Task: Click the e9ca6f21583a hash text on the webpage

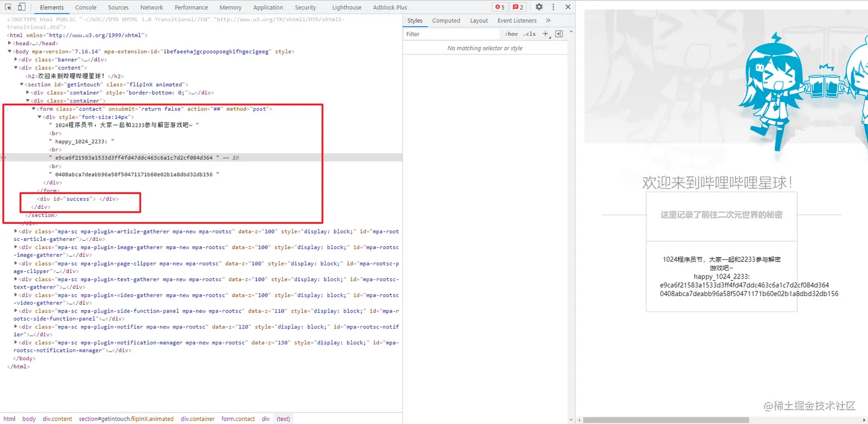Action: pos(745,285)
